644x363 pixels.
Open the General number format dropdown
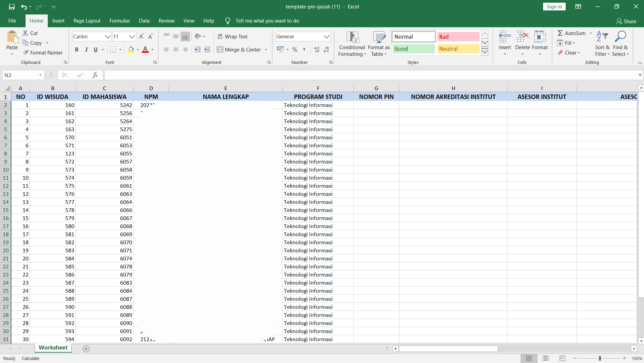pos(326,36)
